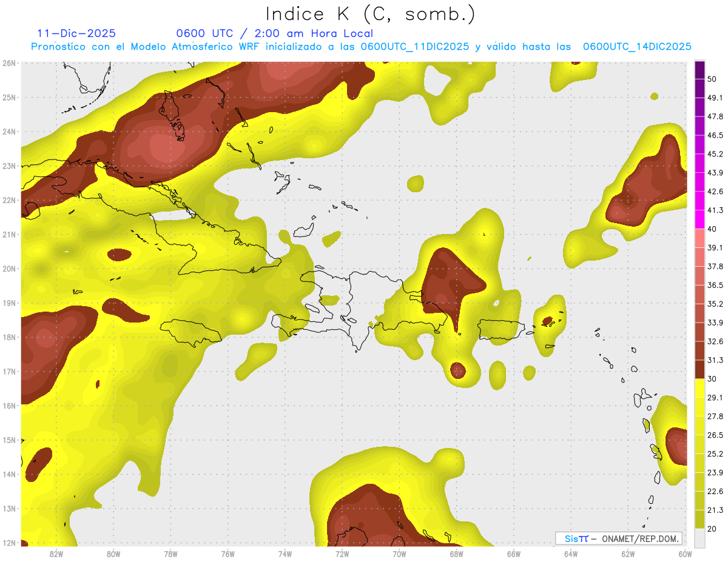Screen dimensions: 728x562
Task: Click the colorbar value '30'
Action: (712, 379)
